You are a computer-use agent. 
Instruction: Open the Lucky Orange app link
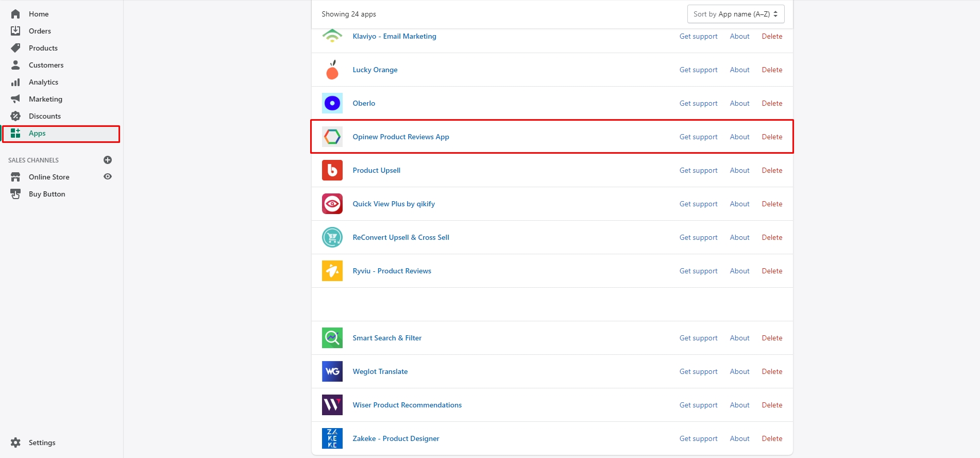(375, 70)
